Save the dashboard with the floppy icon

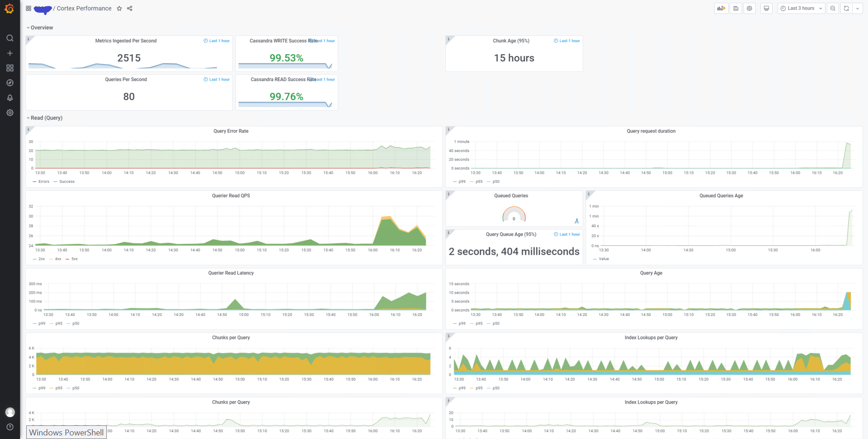735,8
